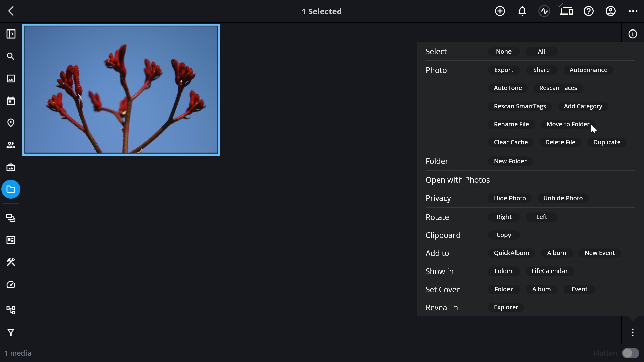Open the Help question mark icon
The image size is (644, 362).
pyautogui.click(x=588, y=11)
